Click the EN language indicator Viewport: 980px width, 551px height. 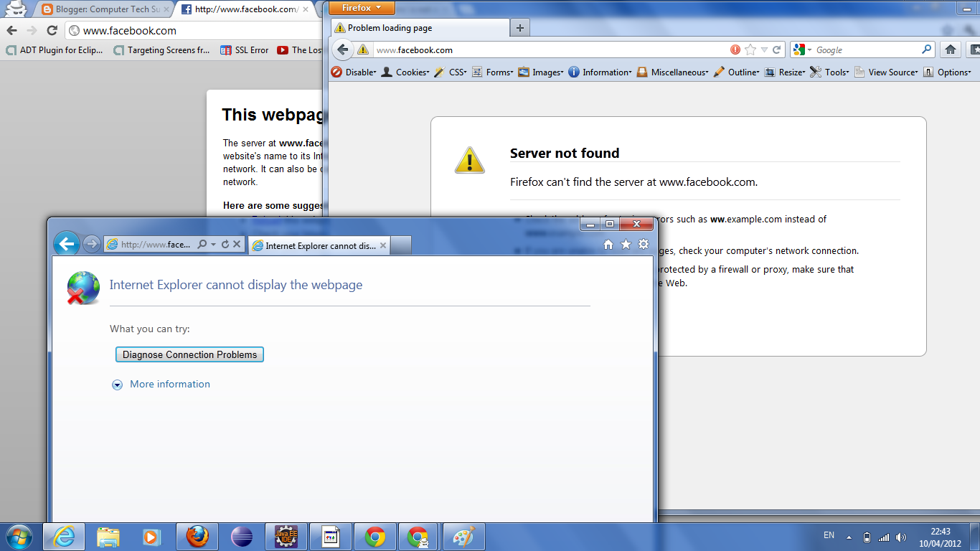pos(829,535)
